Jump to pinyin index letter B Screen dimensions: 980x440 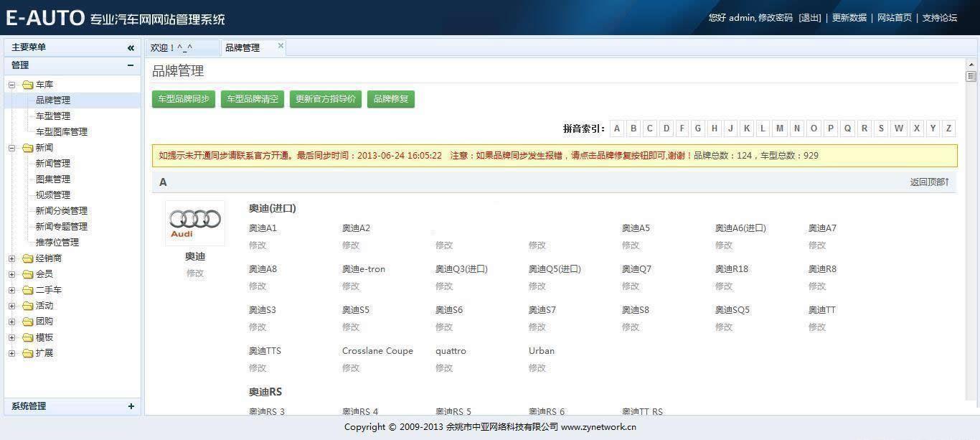(633, 128)
